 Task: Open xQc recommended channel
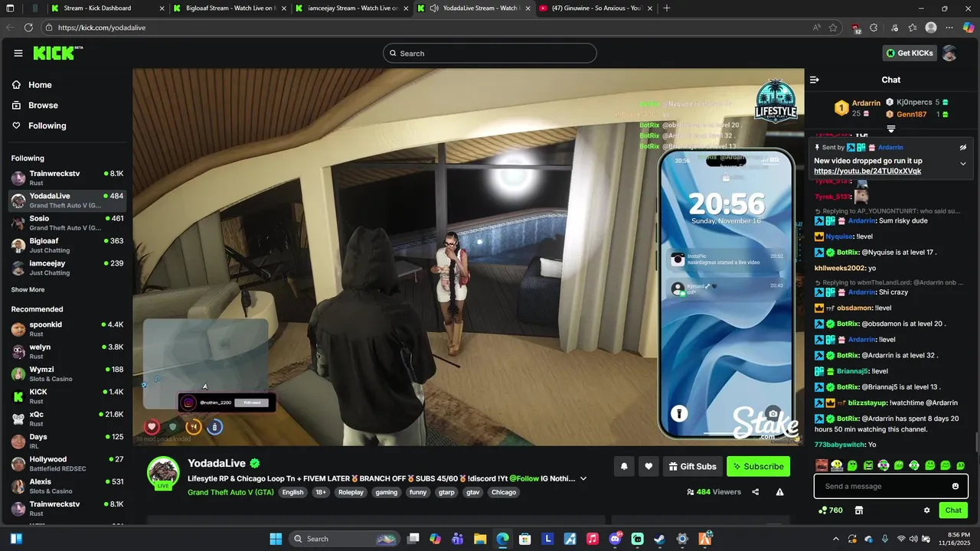(67, 419)
